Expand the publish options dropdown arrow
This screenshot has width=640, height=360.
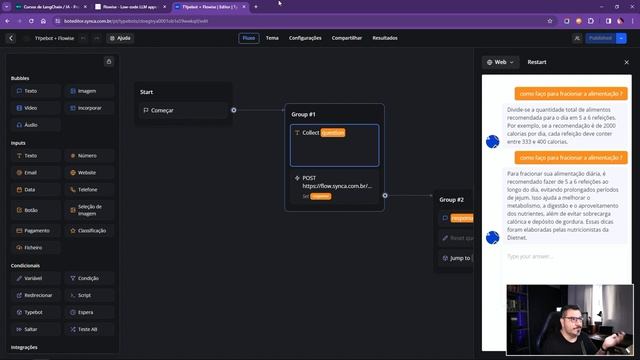[621, 38]
